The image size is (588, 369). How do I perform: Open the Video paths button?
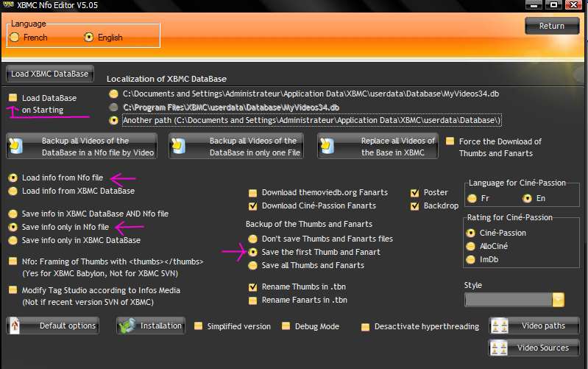pos(534,326)
